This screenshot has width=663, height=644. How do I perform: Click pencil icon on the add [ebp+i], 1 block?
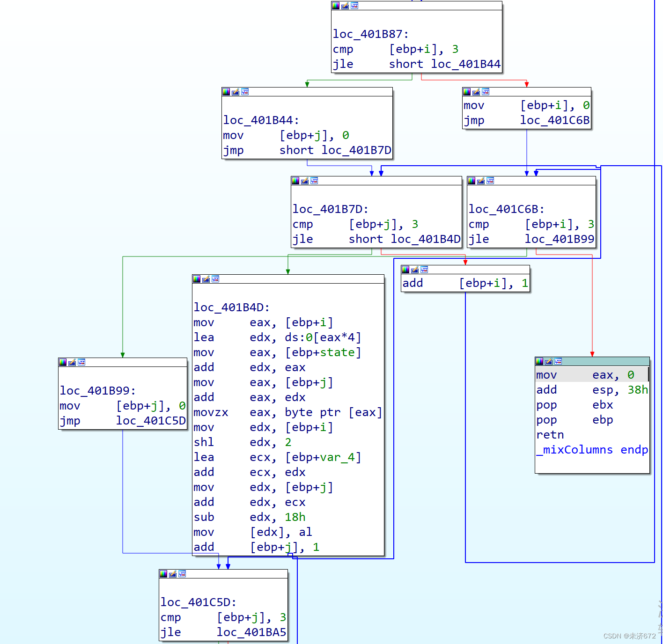tap(415, 270)
